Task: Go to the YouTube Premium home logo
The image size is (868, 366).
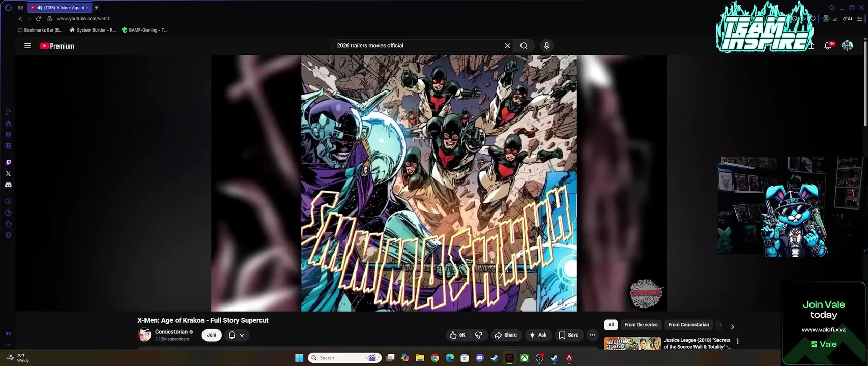Action: point(57,46)
